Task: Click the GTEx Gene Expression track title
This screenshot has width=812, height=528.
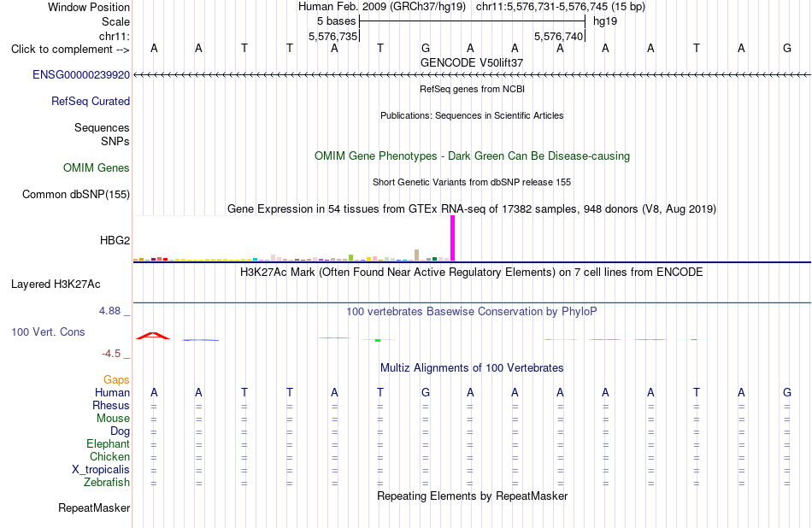Action: [x=472, y=209]
